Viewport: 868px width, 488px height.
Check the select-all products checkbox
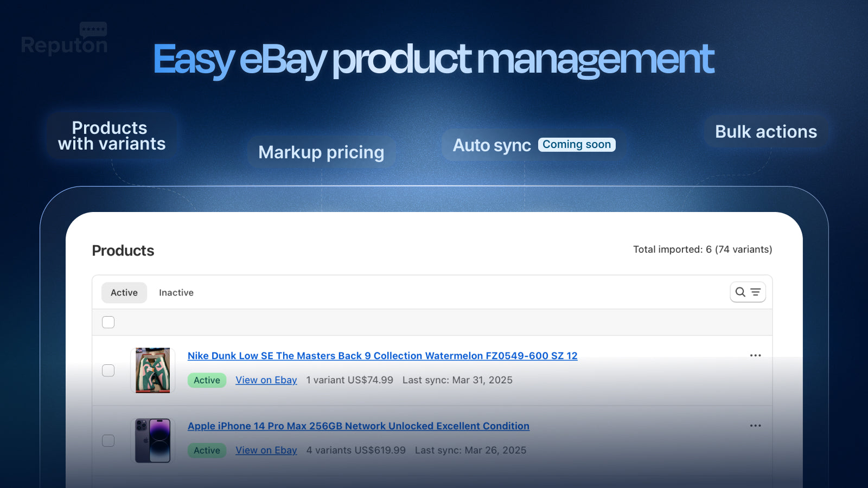coord(108,322)
